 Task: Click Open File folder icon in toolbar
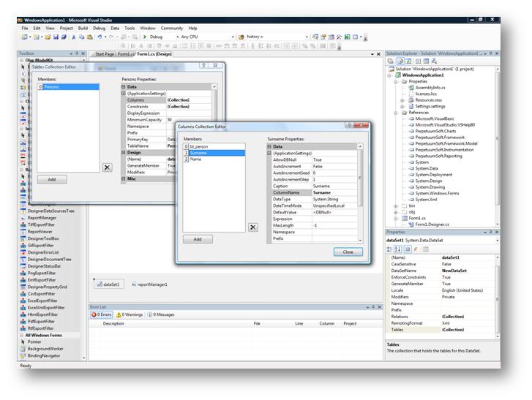(x=48, y=37)
